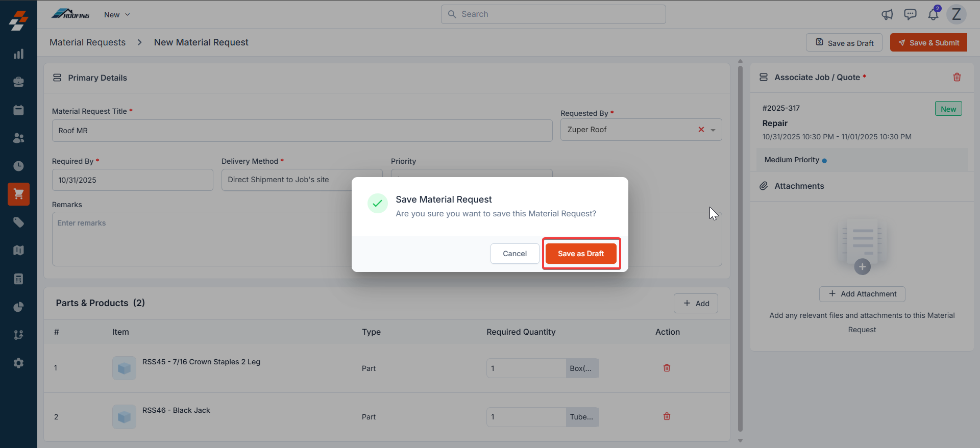Viewport: 980px width, 448px height.
Task: Click the quantity field for RSS46
Action: click(x=526, y=417)
